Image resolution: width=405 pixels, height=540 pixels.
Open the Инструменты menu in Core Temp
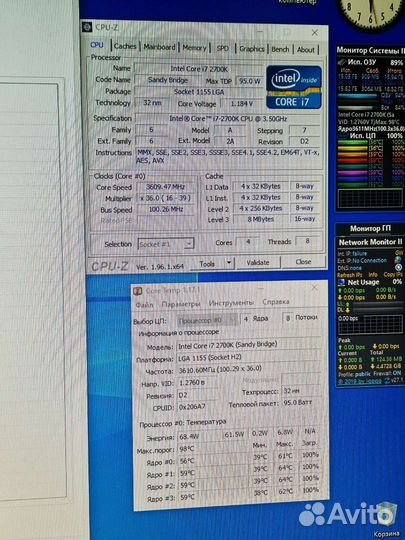pyautogui.click(x=231, y=303)
